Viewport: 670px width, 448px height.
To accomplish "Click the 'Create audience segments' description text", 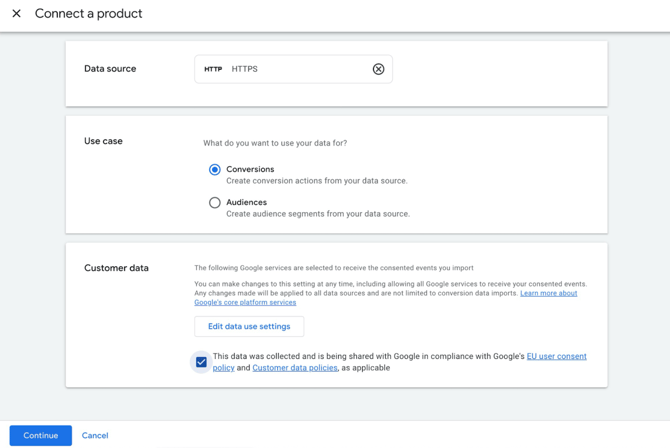I will pos(317,214).
